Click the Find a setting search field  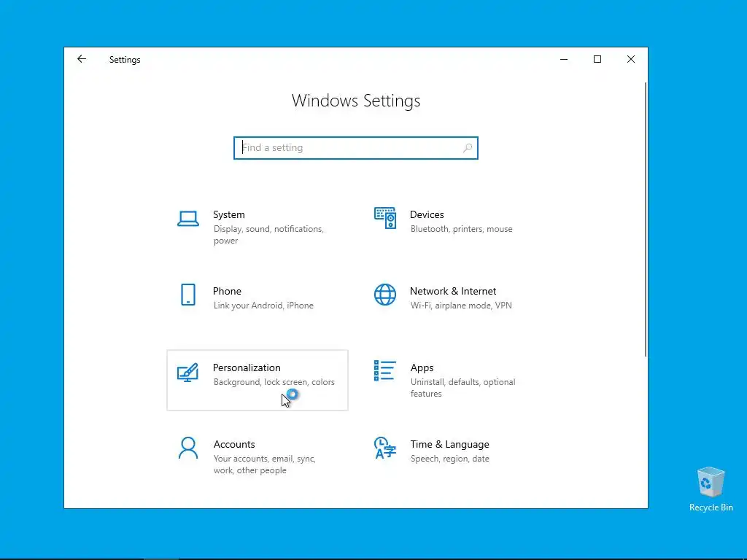(356, 148)
